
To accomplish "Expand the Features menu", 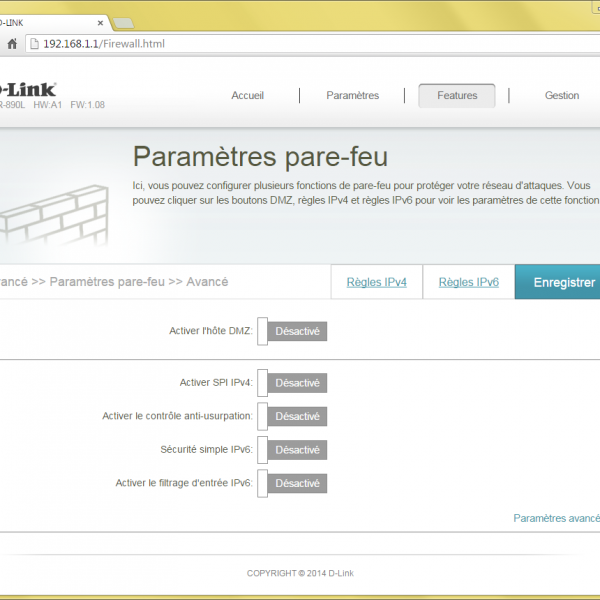I will coord(456,96).
